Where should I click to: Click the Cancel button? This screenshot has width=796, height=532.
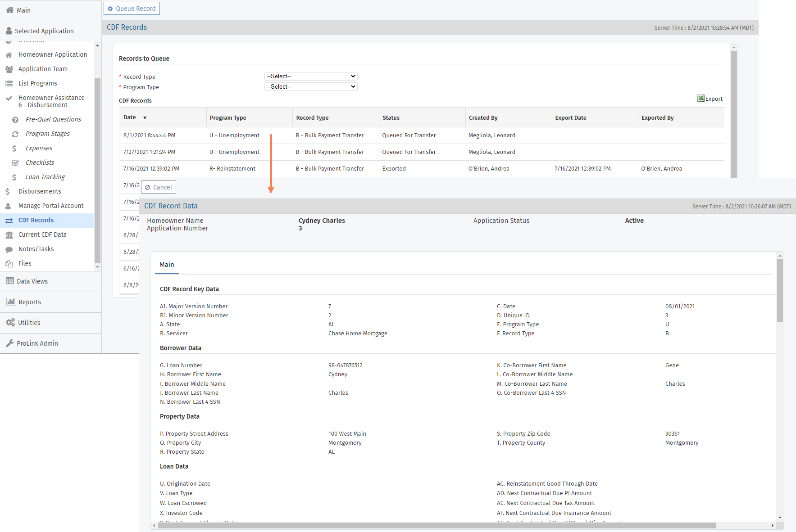click(x=159, y=187)
